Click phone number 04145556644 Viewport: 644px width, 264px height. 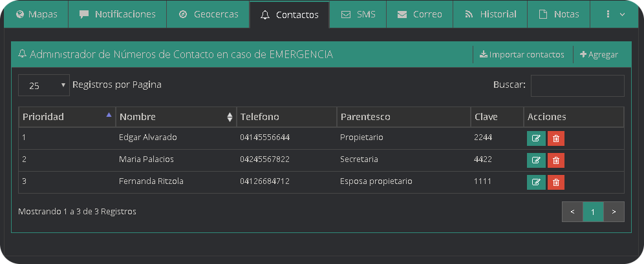265,137
